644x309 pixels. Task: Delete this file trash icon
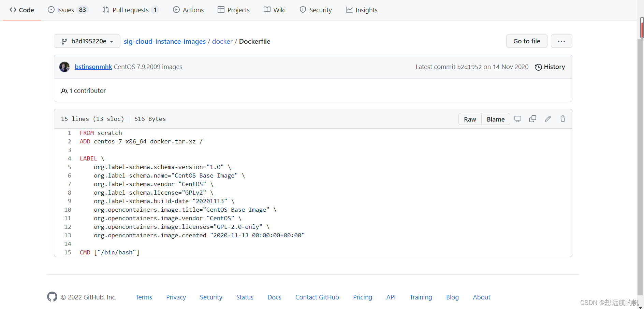(563, 119)
